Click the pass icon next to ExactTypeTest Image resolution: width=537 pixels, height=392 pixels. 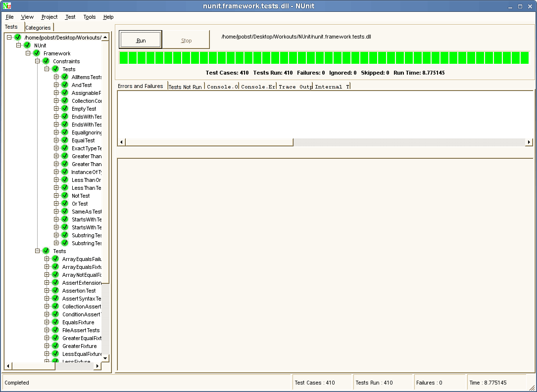point(65,148)
